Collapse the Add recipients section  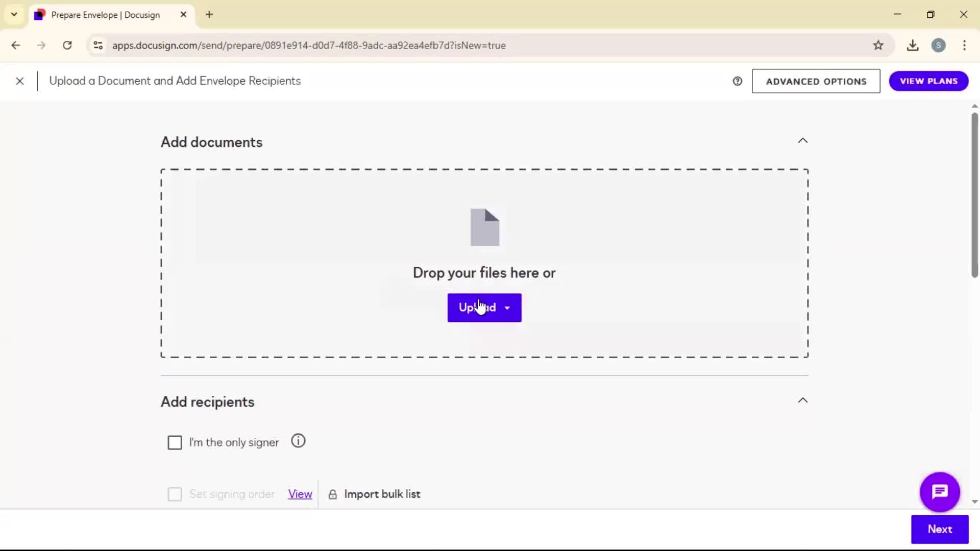803,400
